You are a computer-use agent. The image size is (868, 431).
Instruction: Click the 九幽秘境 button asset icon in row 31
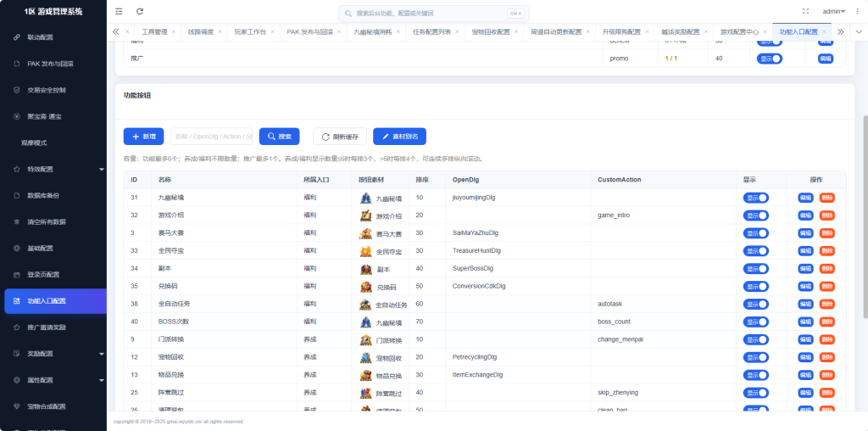(x=365, y=198)
